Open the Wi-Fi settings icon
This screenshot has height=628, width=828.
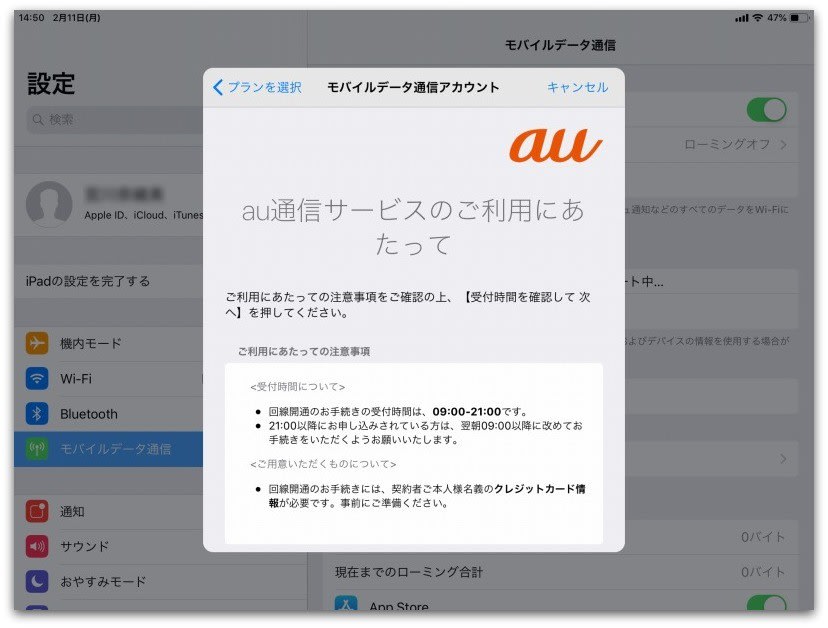click(x=37, y=379)
